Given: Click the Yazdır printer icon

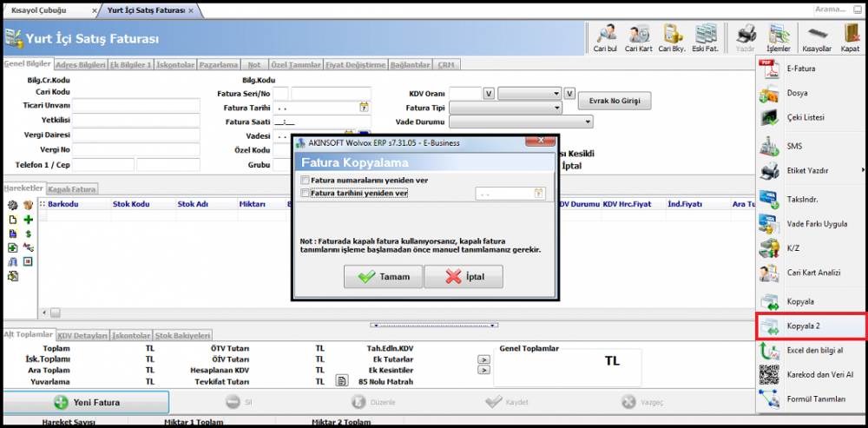Looking at the screenshot, I should [x=745, y=38].
